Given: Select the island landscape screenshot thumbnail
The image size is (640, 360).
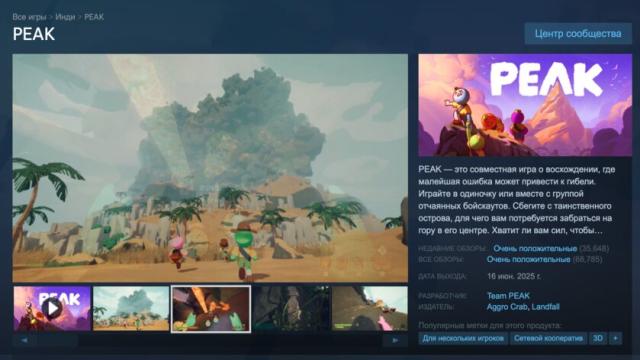Looking at the screenshot, I should click(x=131, y=308).
